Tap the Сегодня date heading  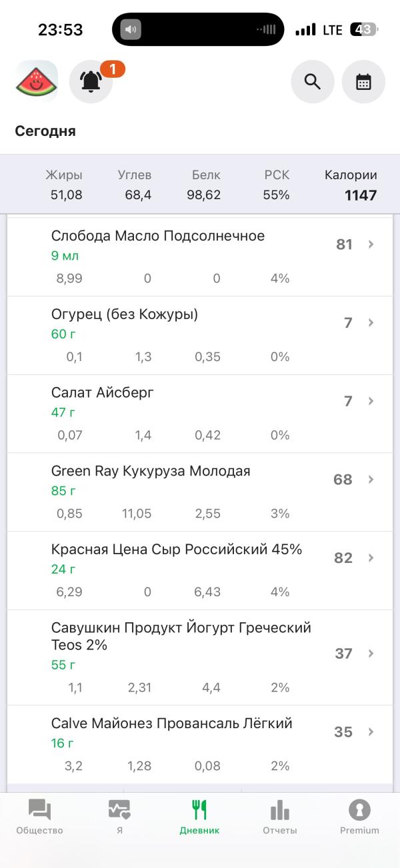(x=45, y=131)
